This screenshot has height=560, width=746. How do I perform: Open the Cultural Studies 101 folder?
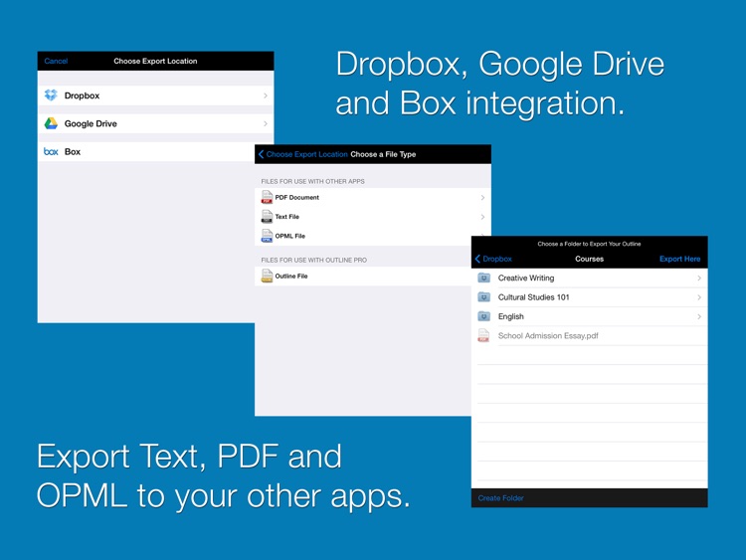click(x=590, y=297)
